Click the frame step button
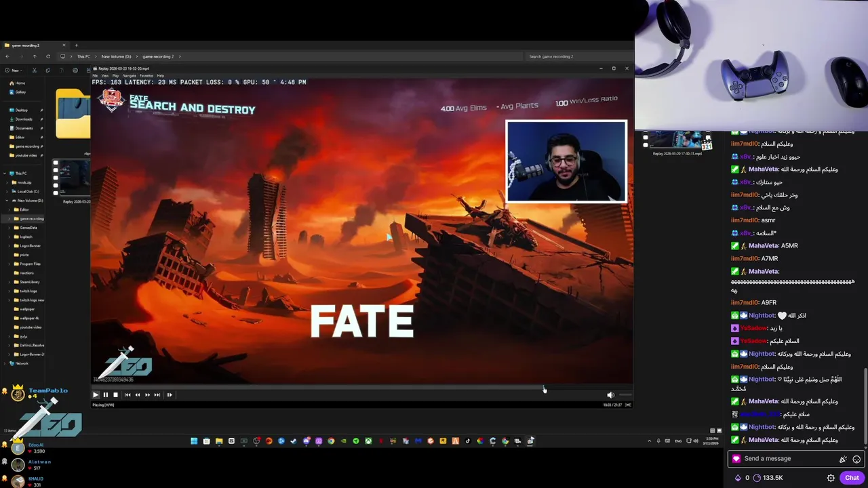868x488 pixels. (x=170, y=394)
